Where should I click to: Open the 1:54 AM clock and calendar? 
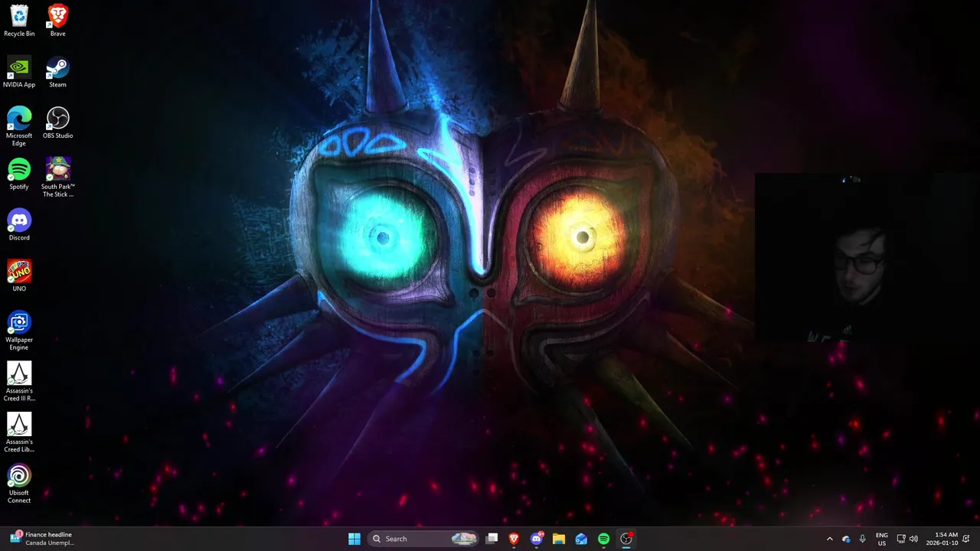(x=942, y=539)
